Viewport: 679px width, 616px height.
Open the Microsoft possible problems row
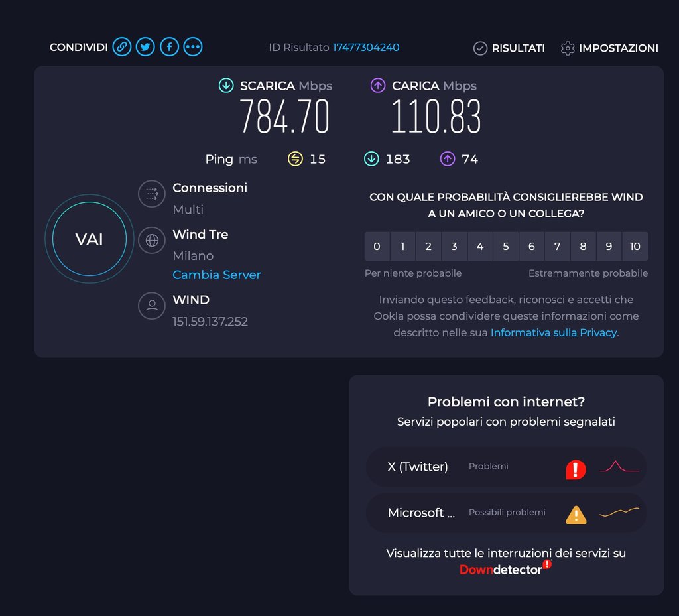point(506,513)
